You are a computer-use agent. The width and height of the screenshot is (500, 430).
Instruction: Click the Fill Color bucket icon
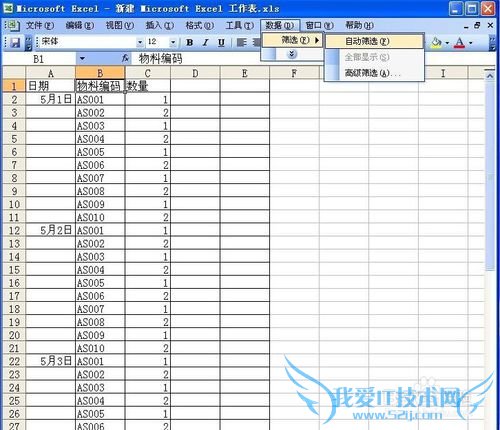(436, 42)
